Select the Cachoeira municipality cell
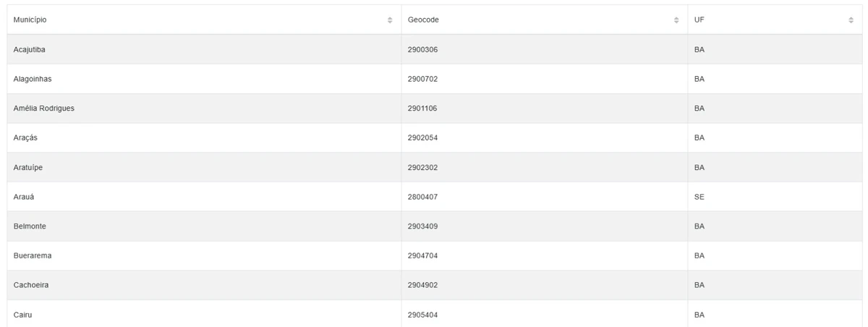This screenshot has height=327, width=868. [x=204, y=285]
